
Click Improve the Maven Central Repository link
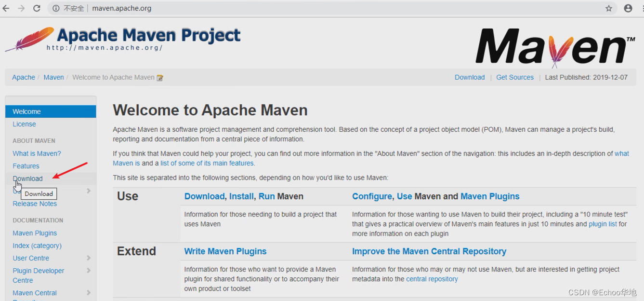tap(429, 251)
